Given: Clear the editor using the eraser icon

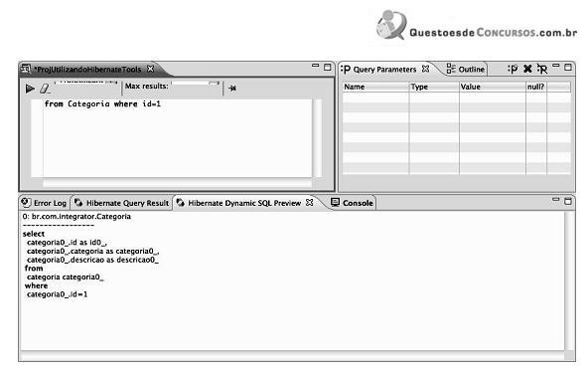Looking at the screenshot, I should click(x=45, y=89).
